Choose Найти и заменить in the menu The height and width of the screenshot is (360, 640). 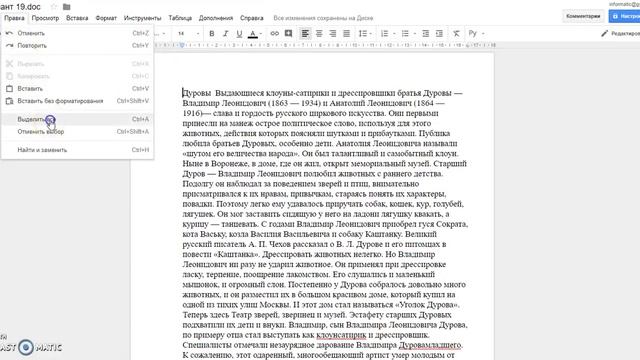click(77, 150)
